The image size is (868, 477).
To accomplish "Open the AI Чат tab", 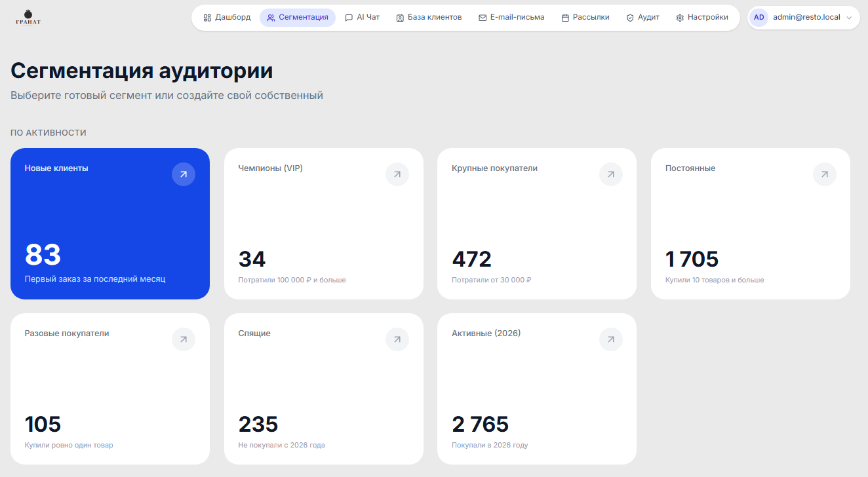I will tap(363, 18).
